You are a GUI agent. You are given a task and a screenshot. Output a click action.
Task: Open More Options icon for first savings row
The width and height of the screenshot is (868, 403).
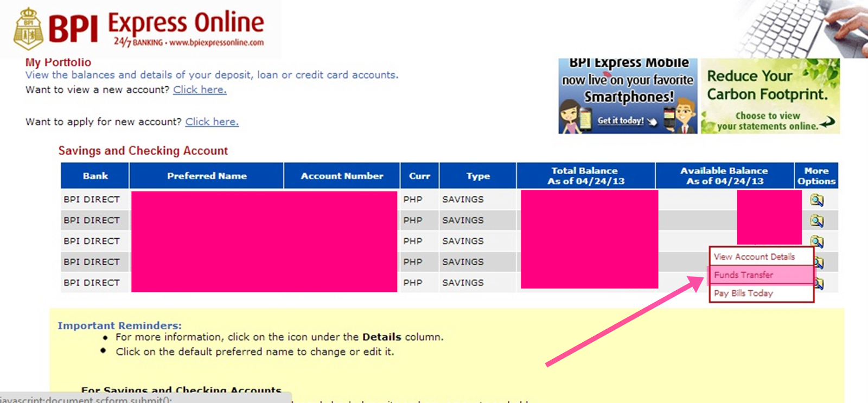pos(816,200)
